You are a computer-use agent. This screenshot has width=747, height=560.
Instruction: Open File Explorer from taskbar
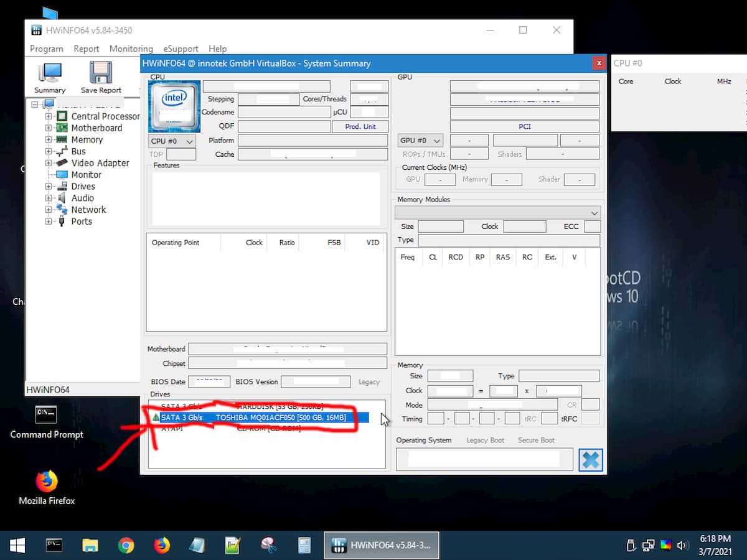pos(90,546)
